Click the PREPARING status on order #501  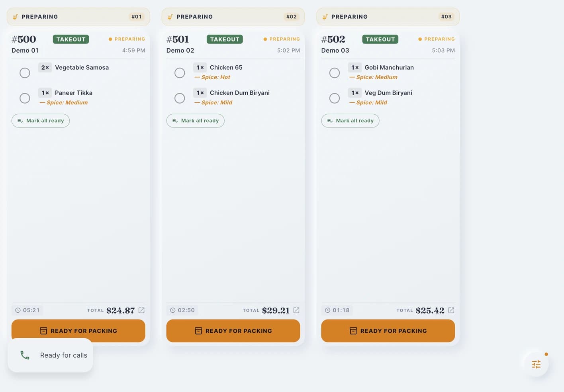coord(282,39)
